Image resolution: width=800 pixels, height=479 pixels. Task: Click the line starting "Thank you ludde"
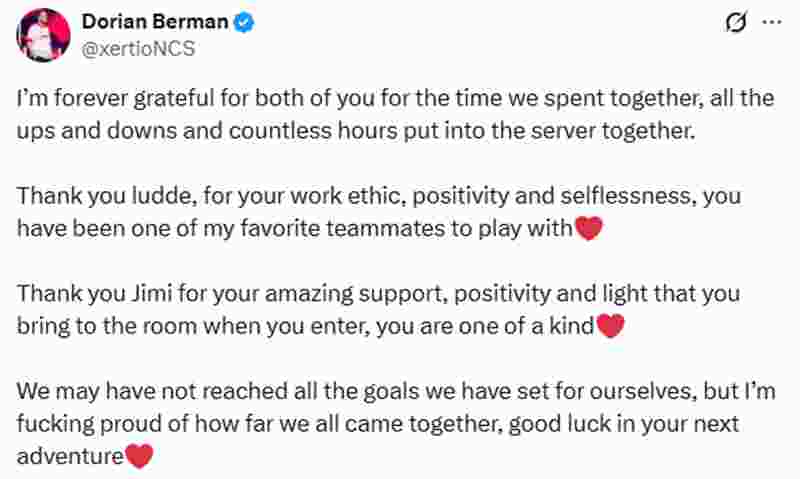379,197
